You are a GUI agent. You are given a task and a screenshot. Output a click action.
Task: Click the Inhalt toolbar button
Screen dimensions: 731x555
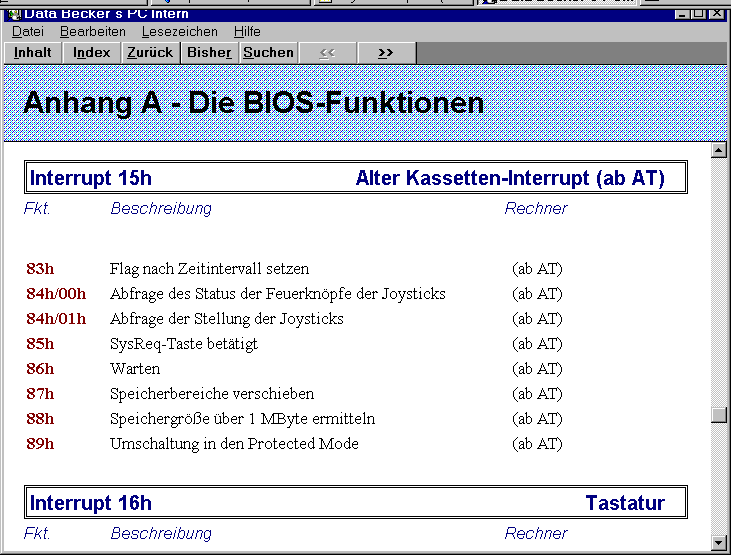point(33,53)
